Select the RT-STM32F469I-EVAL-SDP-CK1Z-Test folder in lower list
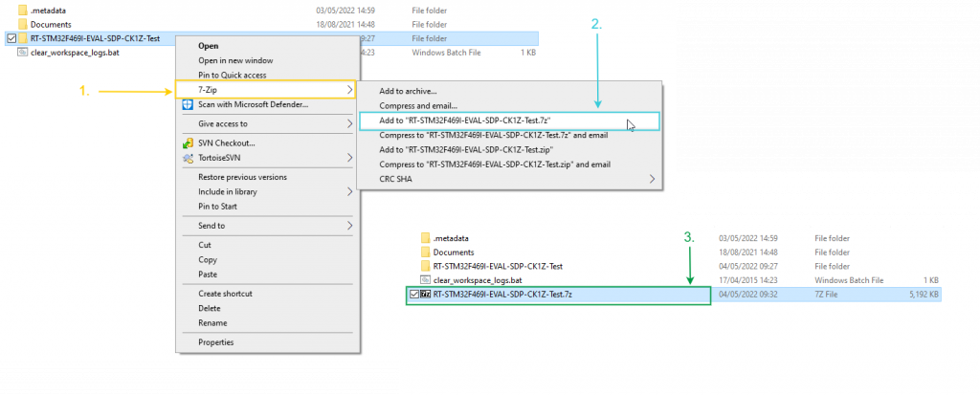This screenshot has width=980, height=395. [x=498, y=266]
